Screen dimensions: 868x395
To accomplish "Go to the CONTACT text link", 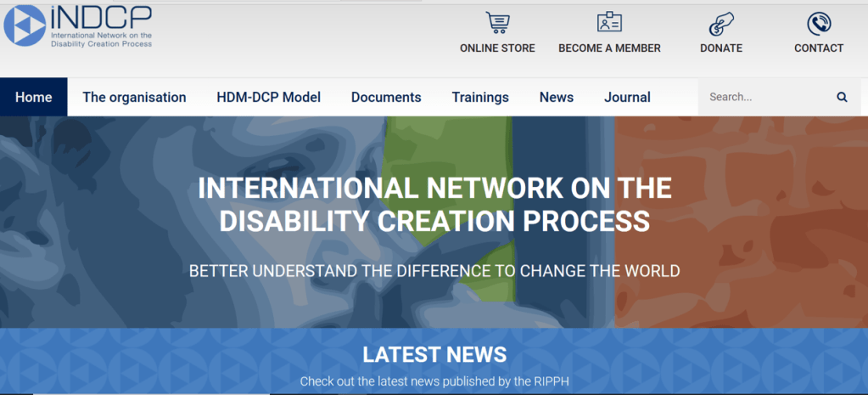I will point(819,48).
